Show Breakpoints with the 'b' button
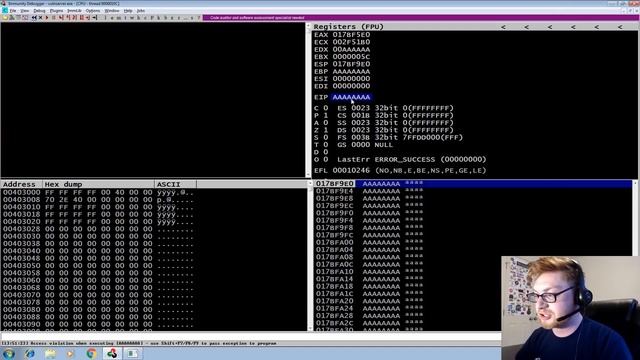This screenshot has width=640, height=360. coord(165,18)
